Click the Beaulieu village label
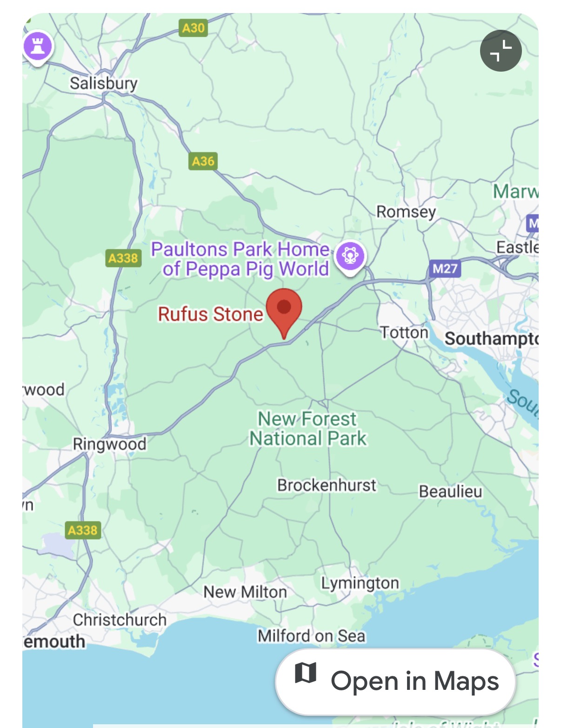The image size is (561, 728). 450,492
